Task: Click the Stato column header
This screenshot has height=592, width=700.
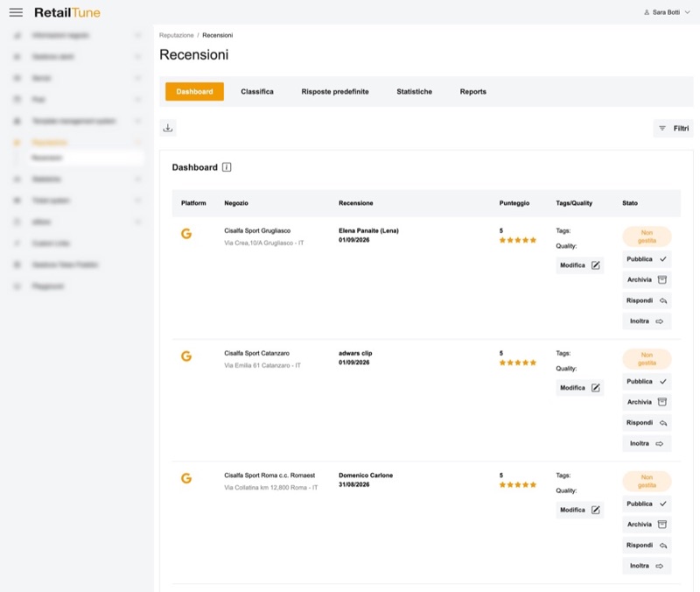Action: (x=630, y=203)
